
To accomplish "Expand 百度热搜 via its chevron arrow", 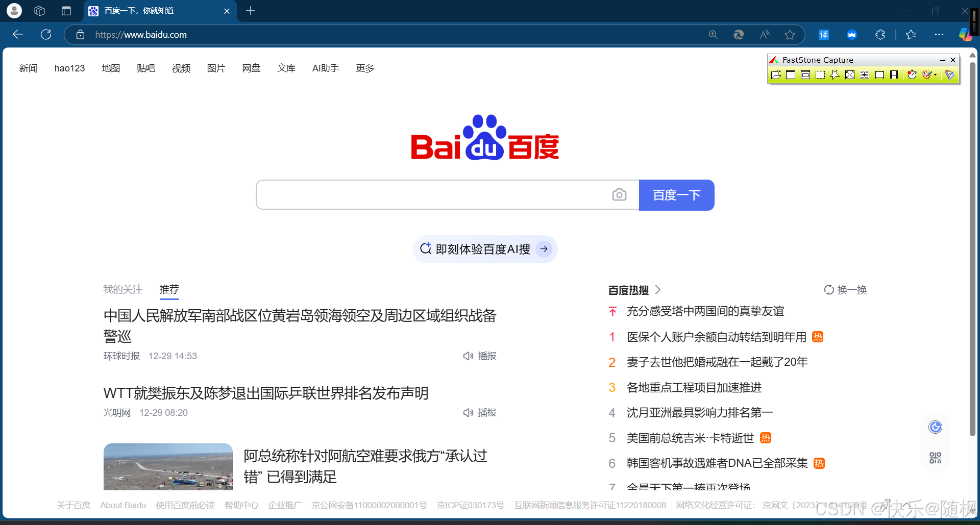I will coord(658,290).
